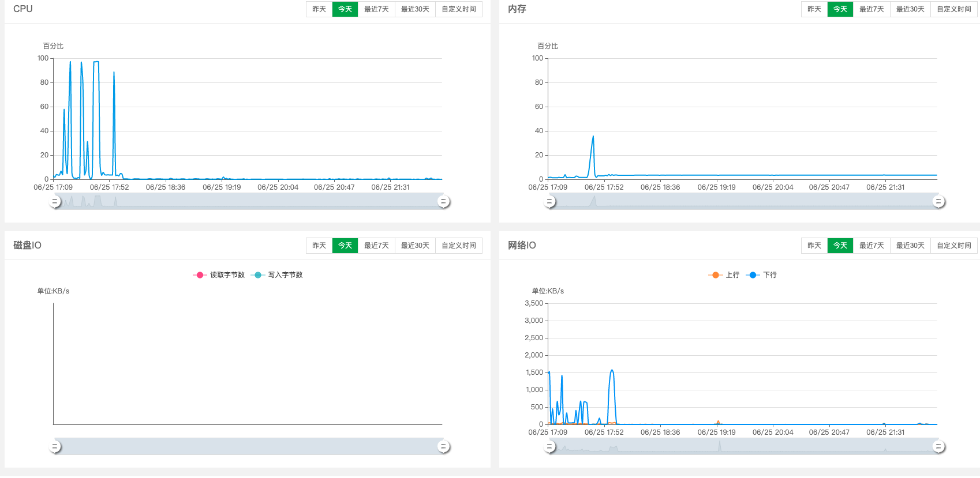
Task: Click the 内存 chart right range handle
Action: (938, 201)
